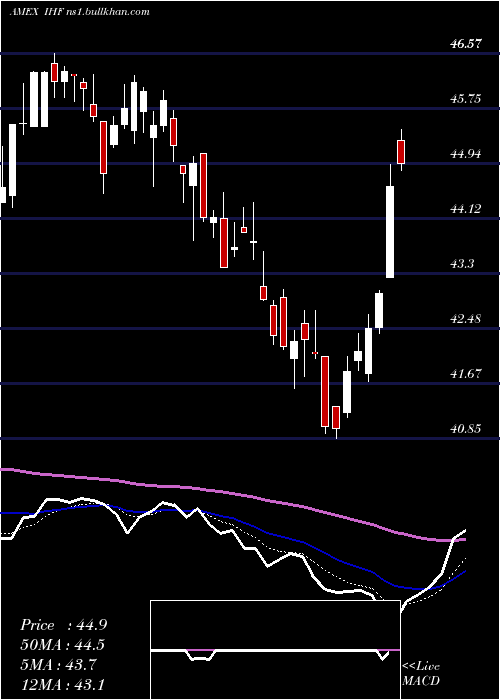Click the 43.3 price level label
The image size is (500, 700).
click(x=462, y=264)
